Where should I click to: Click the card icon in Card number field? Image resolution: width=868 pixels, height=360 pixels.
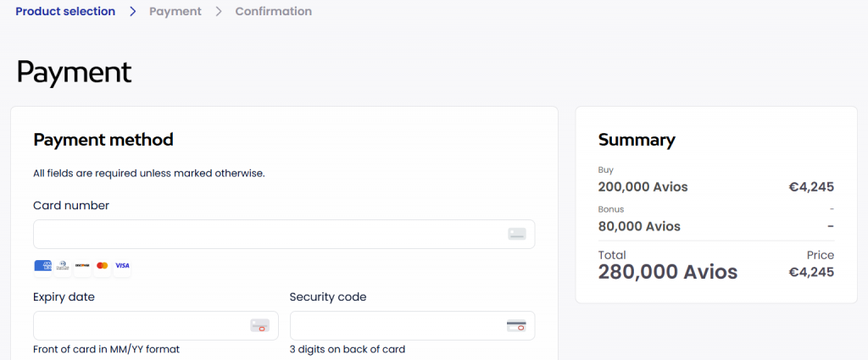click(517, 235)
